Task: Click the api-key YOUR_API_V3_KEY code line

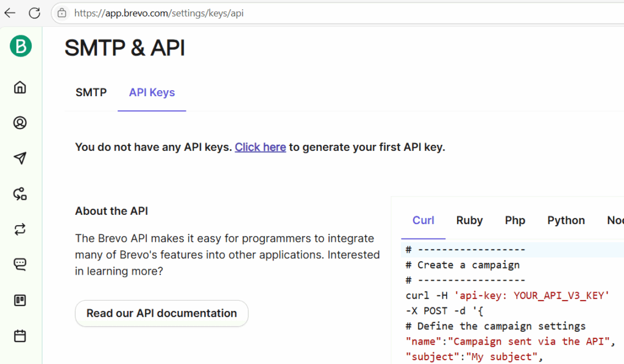Action: (508, 296)
